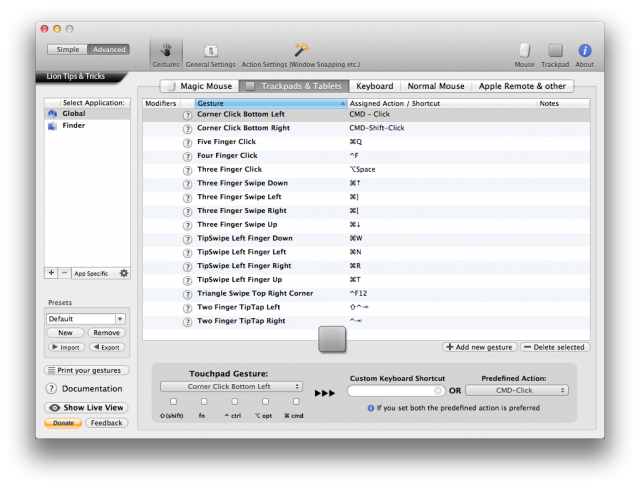Screen dimensions: 640x488
Task: Sort by the Gesture column header
Action: pos(271,103)
